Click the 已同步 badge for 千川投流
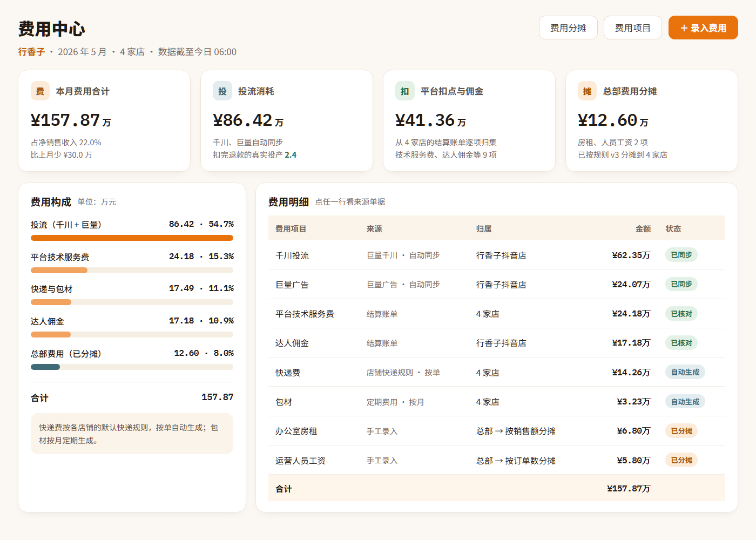756x540 pixels. tap(681, 255)
